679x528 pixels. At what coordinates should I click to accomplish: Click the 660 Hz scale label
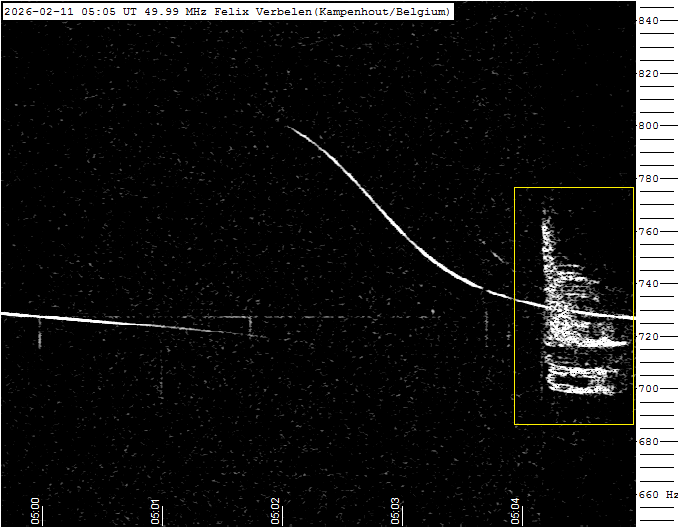coord(656,494)
